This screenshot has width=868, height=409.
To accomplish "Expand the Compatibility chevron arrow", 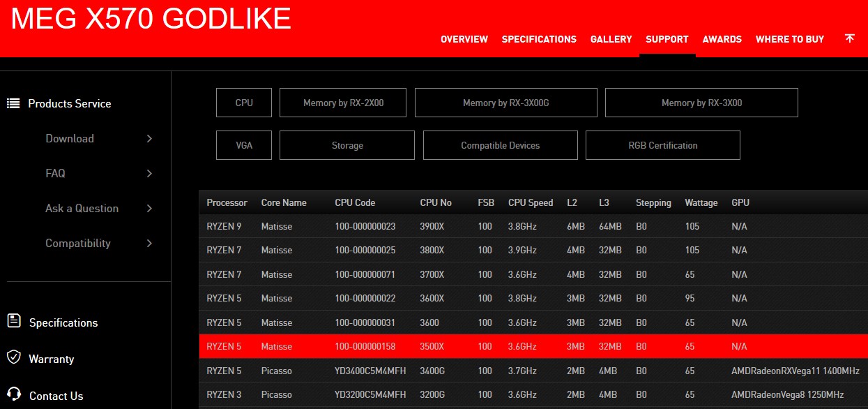I will 149,243.
